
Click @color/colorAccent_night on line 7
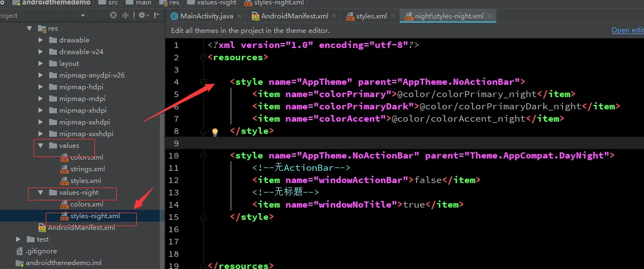coord(459,119)
